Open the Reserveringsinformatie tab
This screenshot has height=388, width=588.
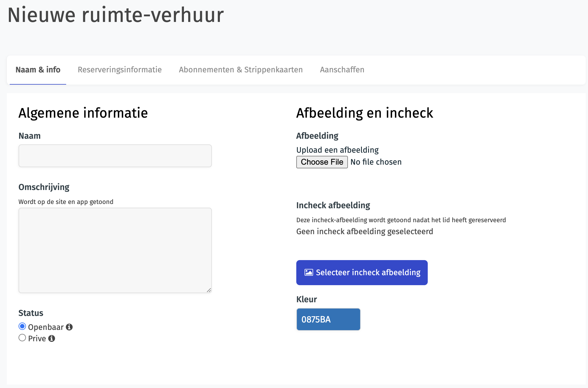pyautogui.click(x=120, y=70)
